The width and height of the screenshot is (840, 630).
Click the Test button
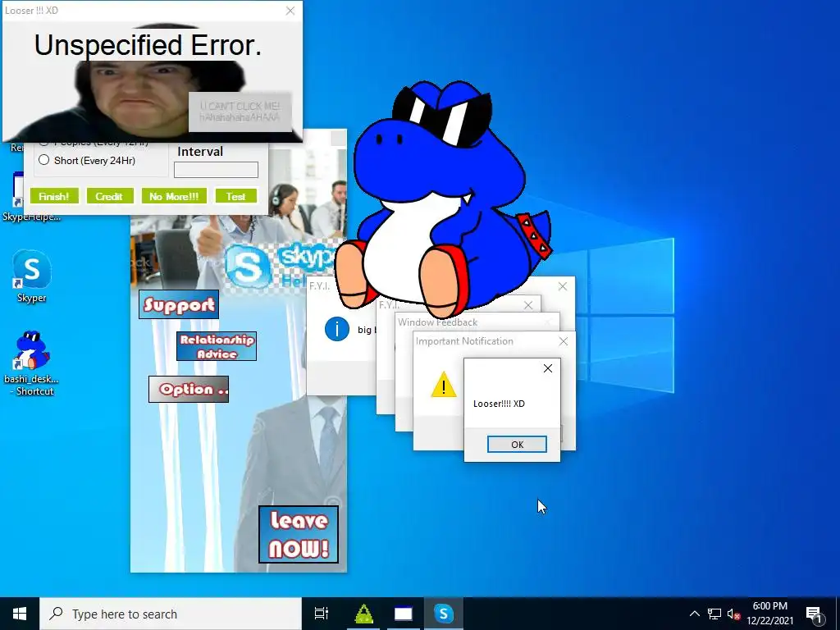pyautogui.click(x=235, y=196)
